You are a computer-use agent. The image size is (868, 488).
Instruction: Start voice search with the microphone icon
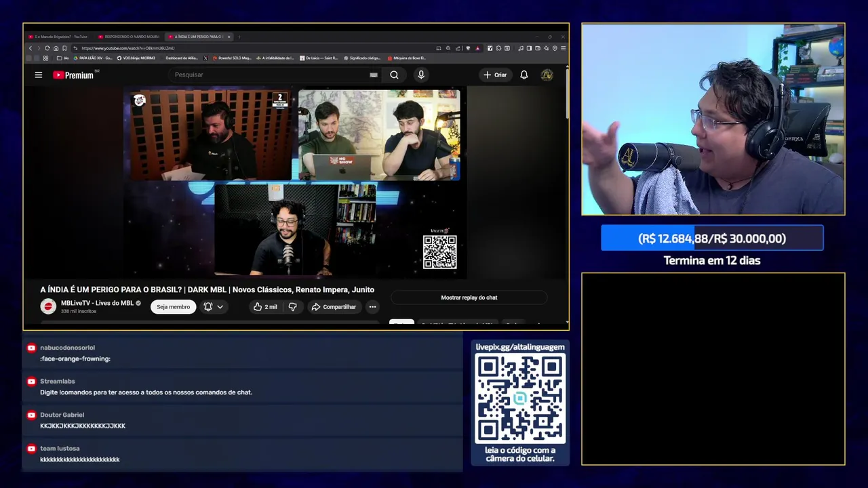(x=421, y=75)
